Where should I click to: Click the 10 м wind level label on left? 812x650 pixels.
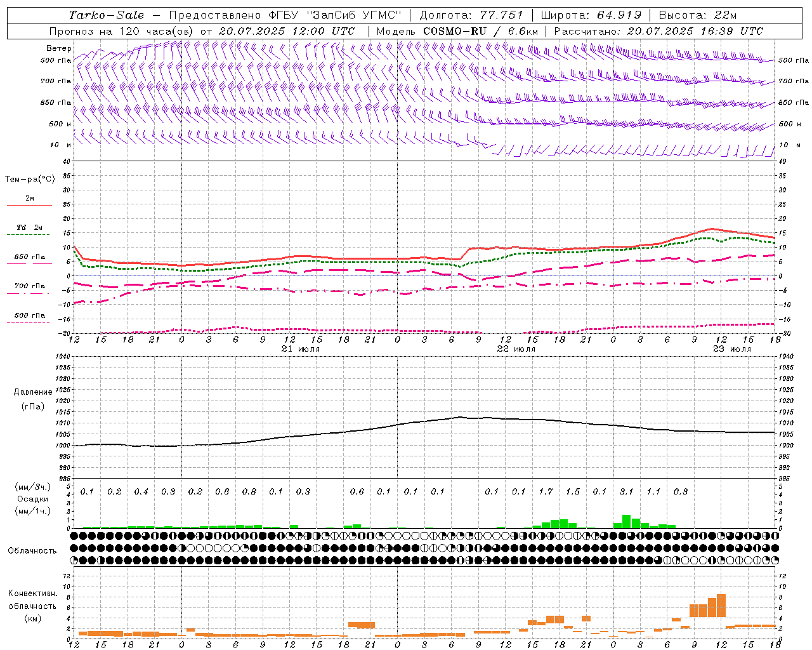pyautogui.click(x=60, y=145)
